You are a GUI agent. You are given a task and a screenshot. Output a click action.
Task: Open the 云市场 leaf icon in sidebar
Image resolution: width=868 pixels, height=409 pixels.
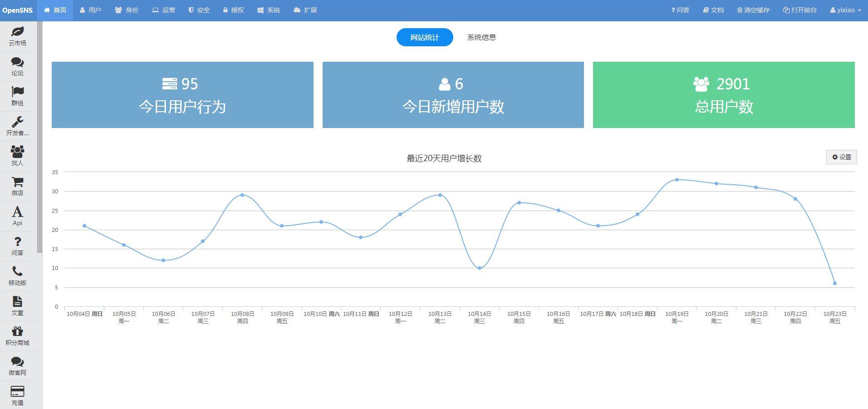(17, 32)
